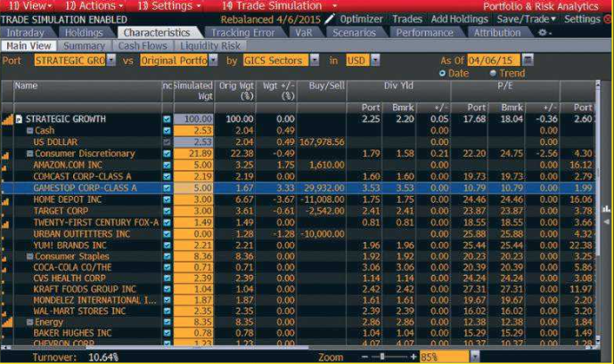Click the Add Holdings button
The height and width of the screenshot is (364, 614).
[x=459, y=20]
